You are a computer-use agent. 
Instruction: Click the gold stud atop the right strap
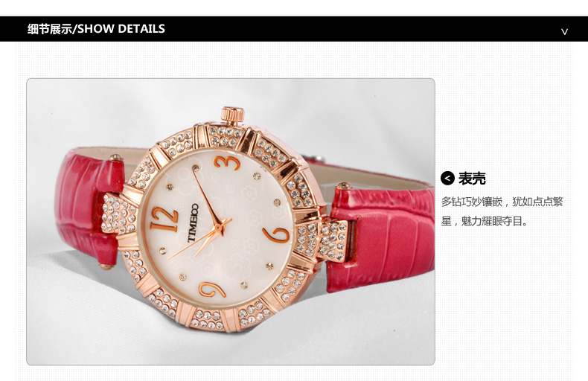pos(343,185)
